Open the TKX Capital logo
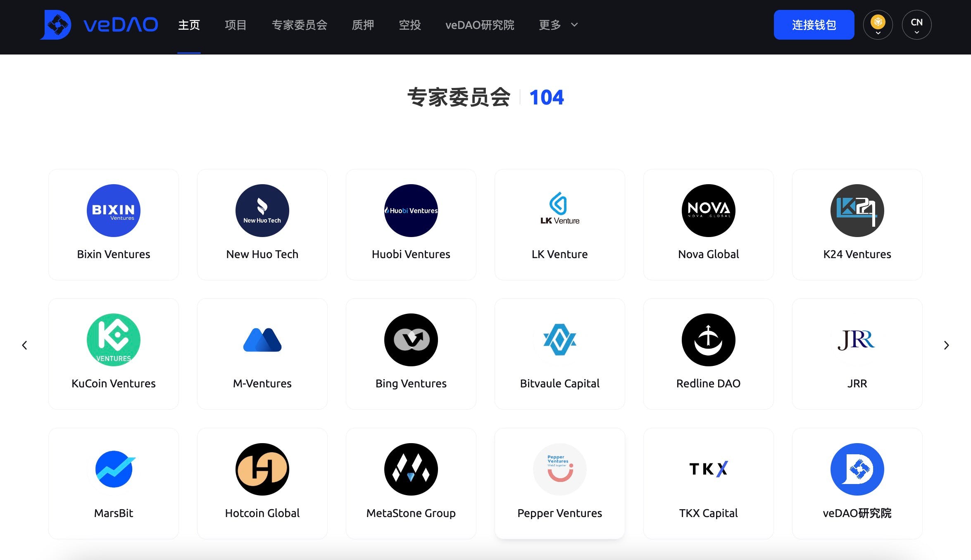The width and height of the screenshot is (971, 560). tap(709, 469)
